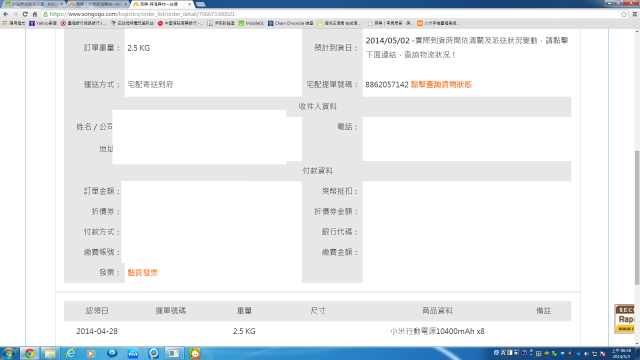
Task: Select the waybill number 8862057142
Action: click(x=387, y=84)
